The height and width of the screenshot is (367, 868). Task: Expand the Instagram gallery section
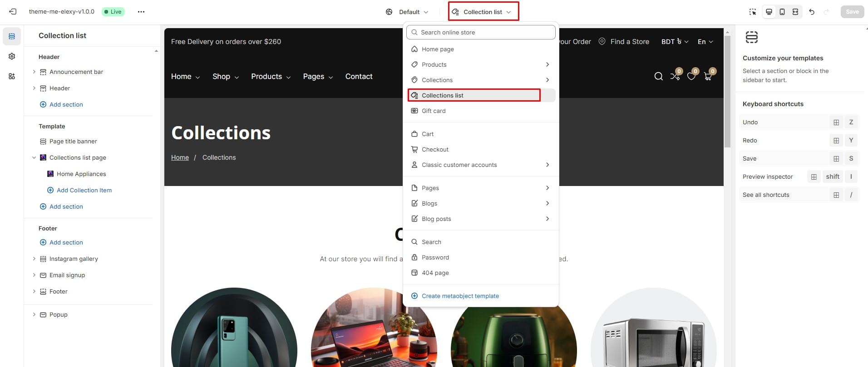pos(34,259)
